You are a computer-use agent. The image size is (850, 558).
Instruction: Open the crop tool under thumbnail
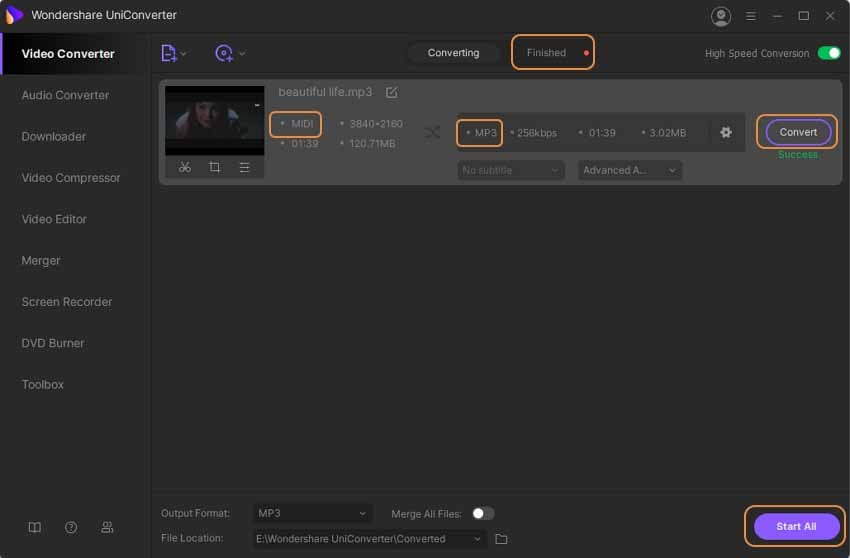[x=215, y=168]
